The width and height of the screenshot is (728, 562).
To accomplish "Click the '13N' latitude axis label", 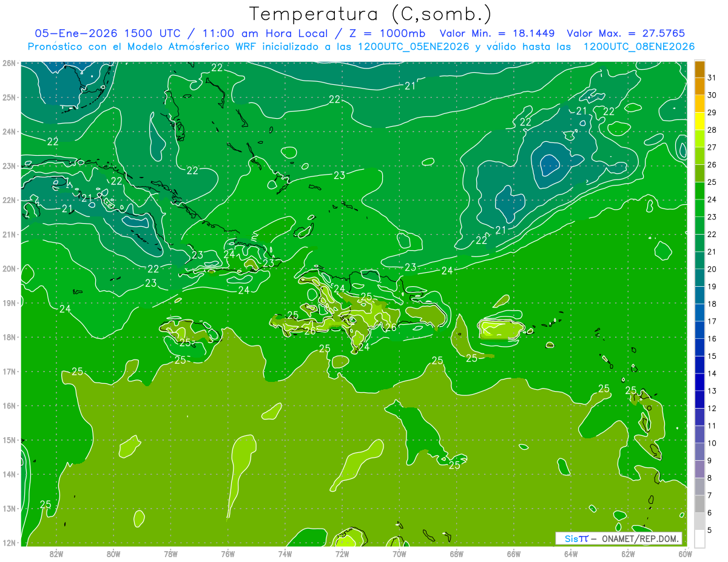I will pos(9,509).
